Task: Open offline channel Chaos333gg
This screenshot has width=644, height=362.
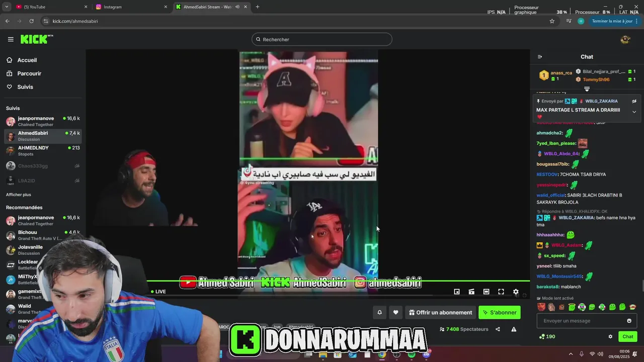Action: click(x=43, y=166)
